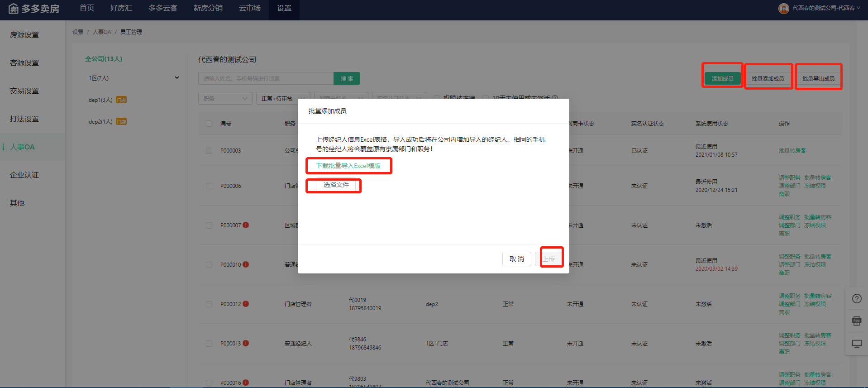The height and width of the screenshot is (388, 868).
Task: Check the box for row P000016
Action: (x=209, y=383)
